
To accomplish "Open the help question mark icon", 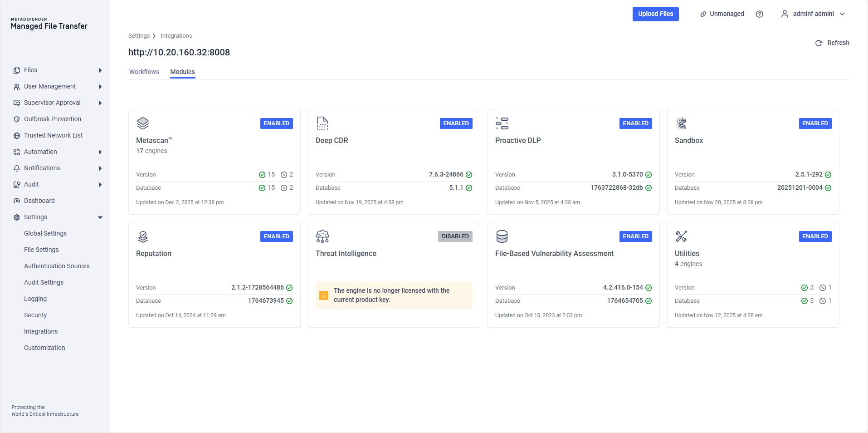I will [760, 14].
